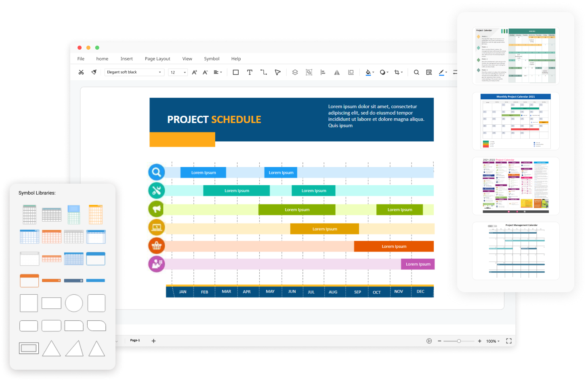The image size is (588, 381).
Task: Select the scissors cut tool
Action: pos(81,72)
